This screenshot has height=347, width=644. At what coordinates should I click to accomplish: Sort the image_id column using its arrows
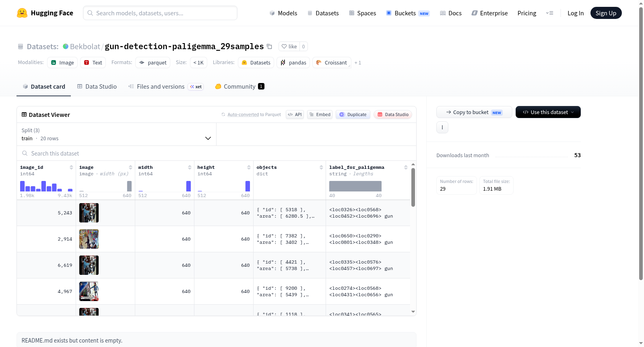71,167
